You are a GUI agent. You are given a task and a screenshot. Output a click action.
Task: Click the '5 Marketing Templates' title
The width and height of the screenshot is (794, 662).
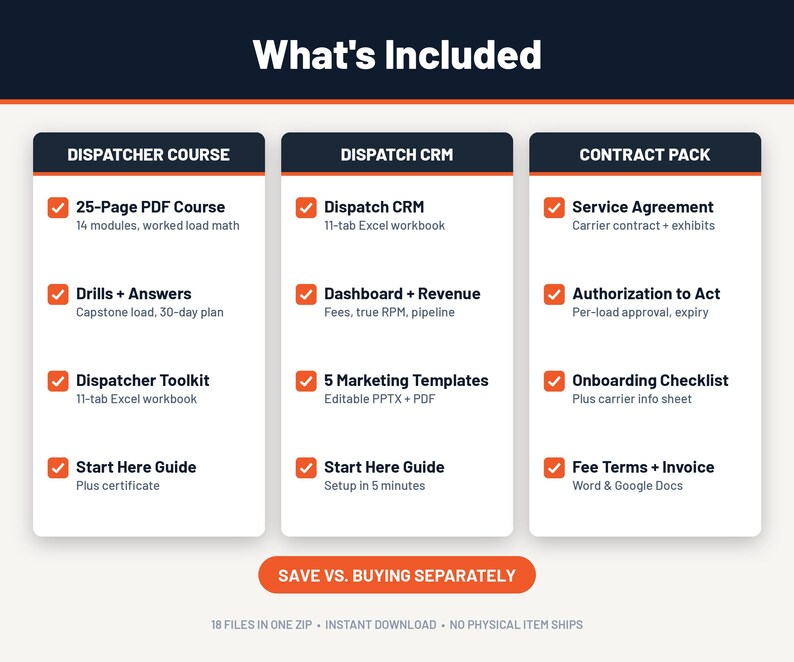click(406, 380)
